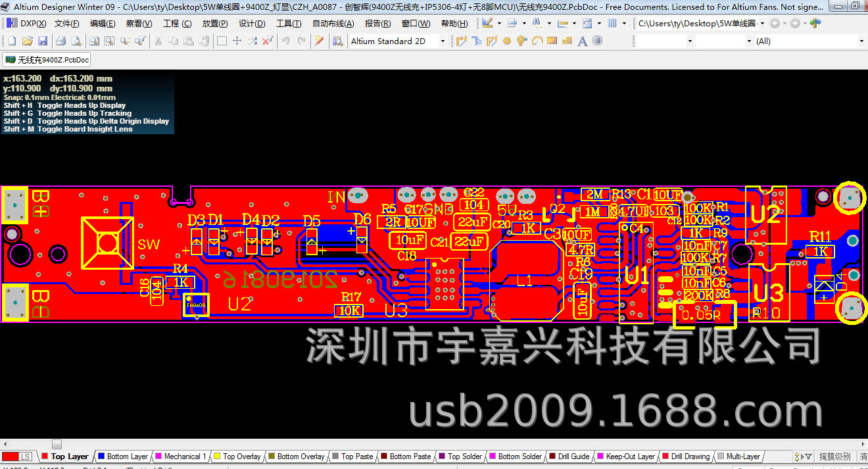Viewport: 868px width, 469px height.
Task: Place a pad
Action: (x=507, y=41)
